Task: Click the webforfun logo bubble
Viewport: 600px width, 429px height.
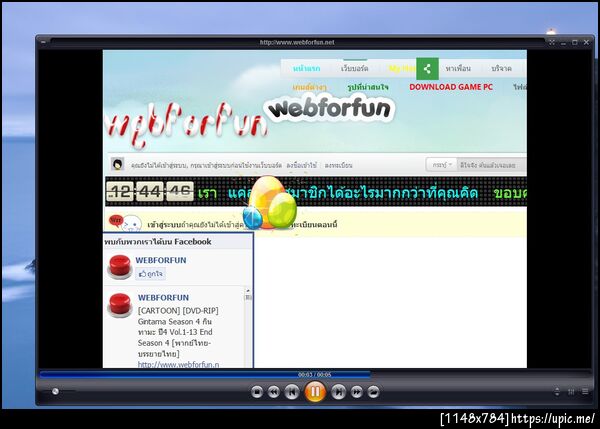Action: (x=329, y=109)
